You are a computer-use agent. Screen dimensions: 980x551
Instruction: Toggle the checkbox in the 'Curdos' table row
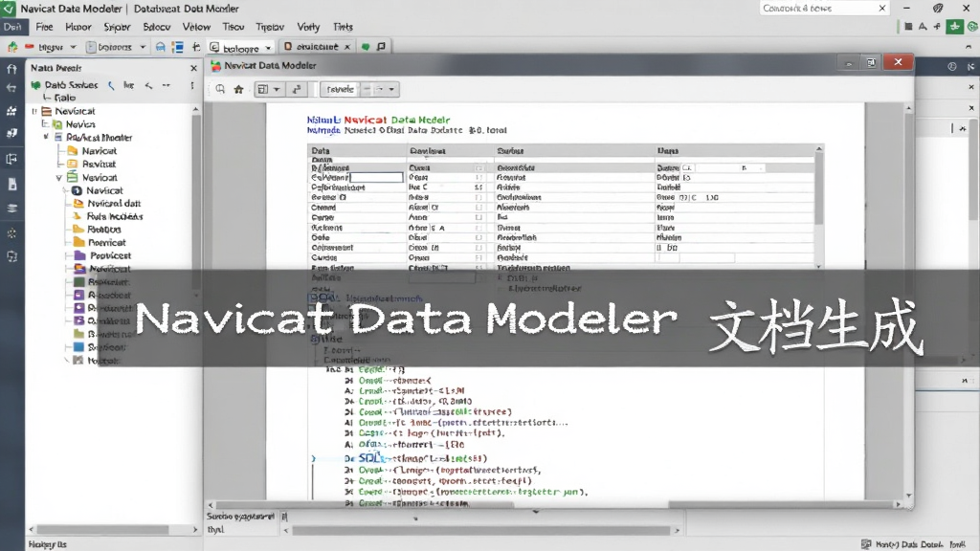click(479, 257)
